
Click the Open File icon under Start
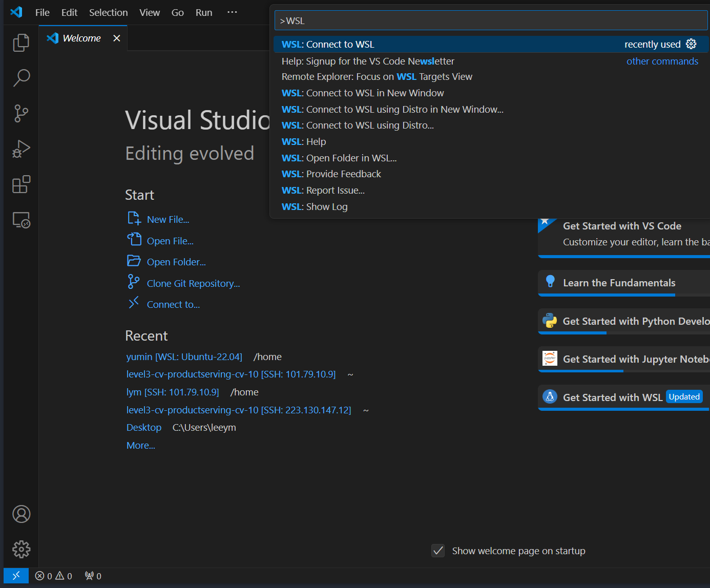point(134,239)
